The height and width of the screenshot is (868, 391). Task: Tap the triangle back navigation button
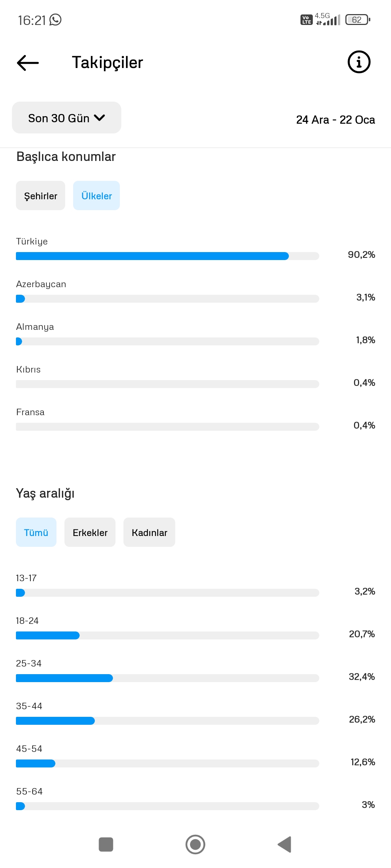pos(285,844)
